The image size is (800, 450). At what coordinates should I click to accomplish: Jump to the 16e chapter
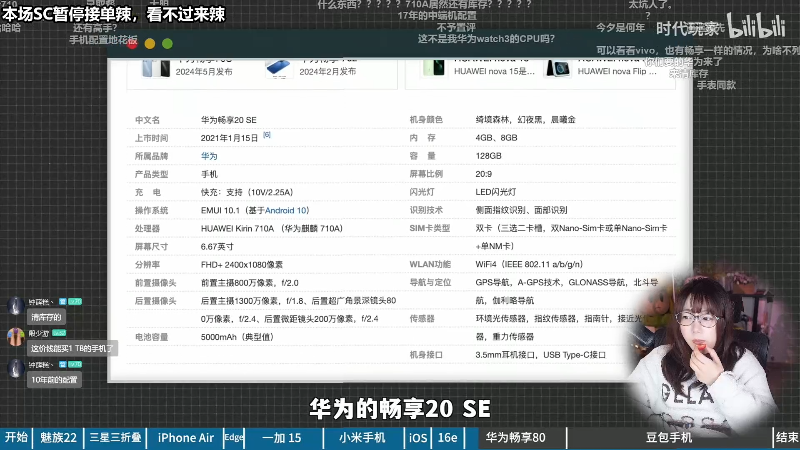click(447, 438)
